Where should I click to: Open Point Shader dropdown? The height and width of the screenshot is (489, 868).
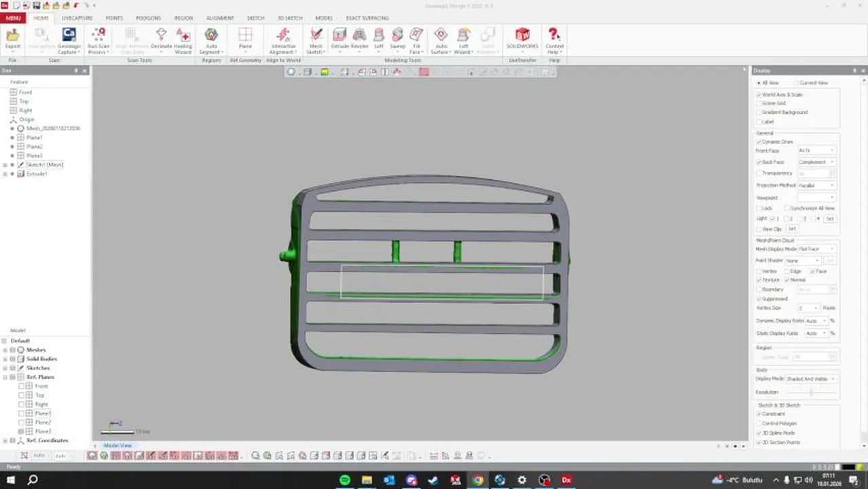803,261
